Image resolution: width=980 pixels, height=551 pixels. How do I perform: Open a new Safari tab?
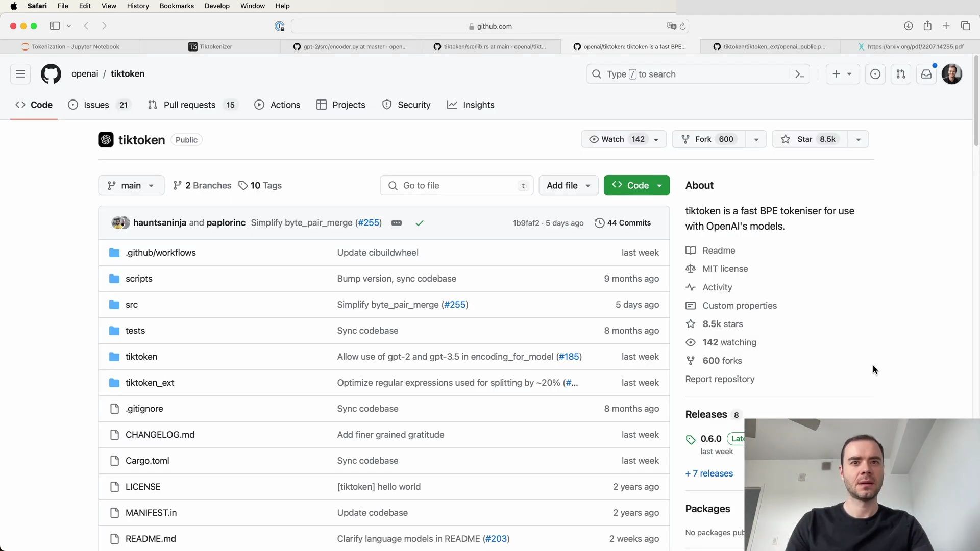tap(946, 26)
